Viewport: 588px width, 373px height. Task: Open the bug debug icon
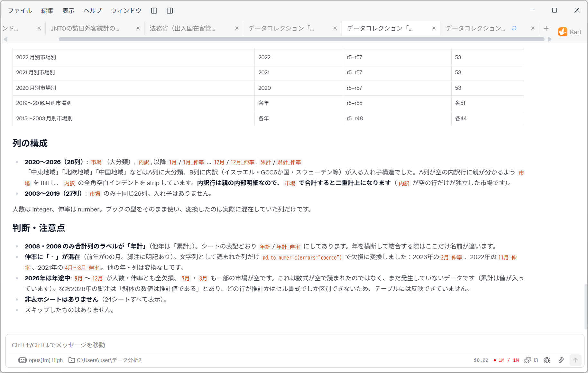pos(547,360)
